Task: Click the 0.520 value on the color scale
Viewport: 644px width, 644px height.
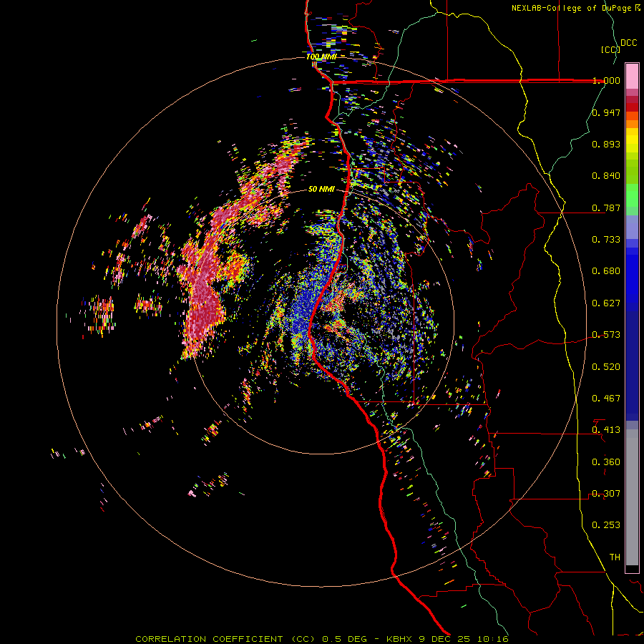Action: [606, 367]
